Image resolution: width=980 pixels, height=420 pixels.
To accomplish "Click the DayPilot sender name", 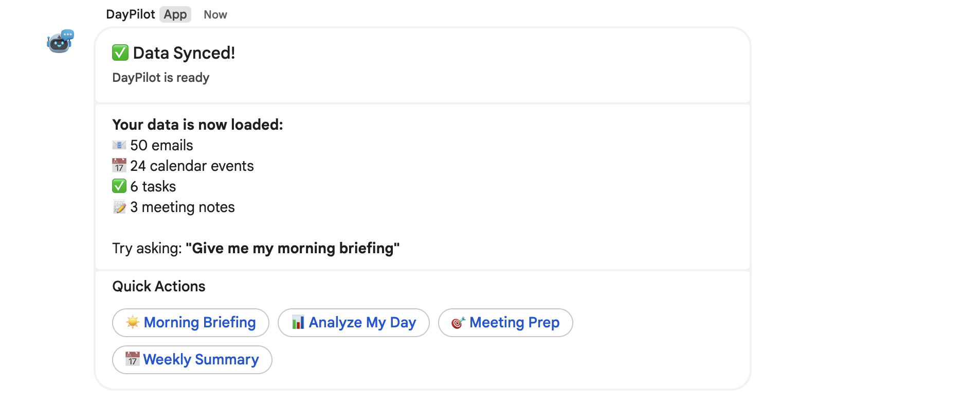I will (x=130, y=14).
